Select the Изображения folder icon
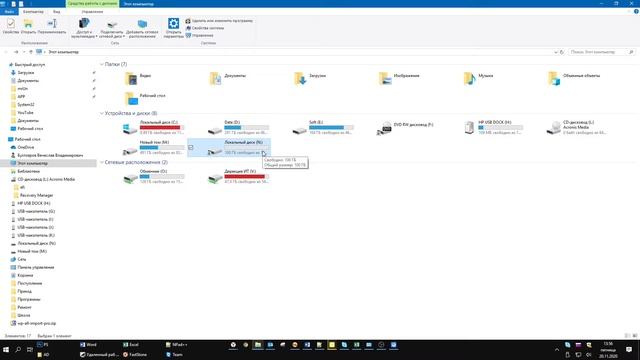This screenshot has height=360, width=640. point(385,78)
